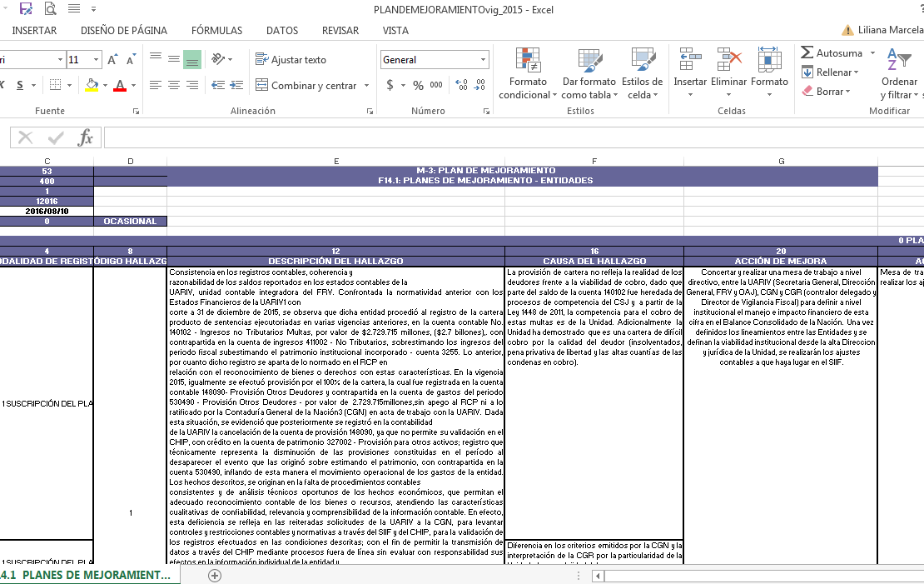This screenshot has height=584, width=924.
Task: Increase the cell indent
Action: [x=236, y=86]
